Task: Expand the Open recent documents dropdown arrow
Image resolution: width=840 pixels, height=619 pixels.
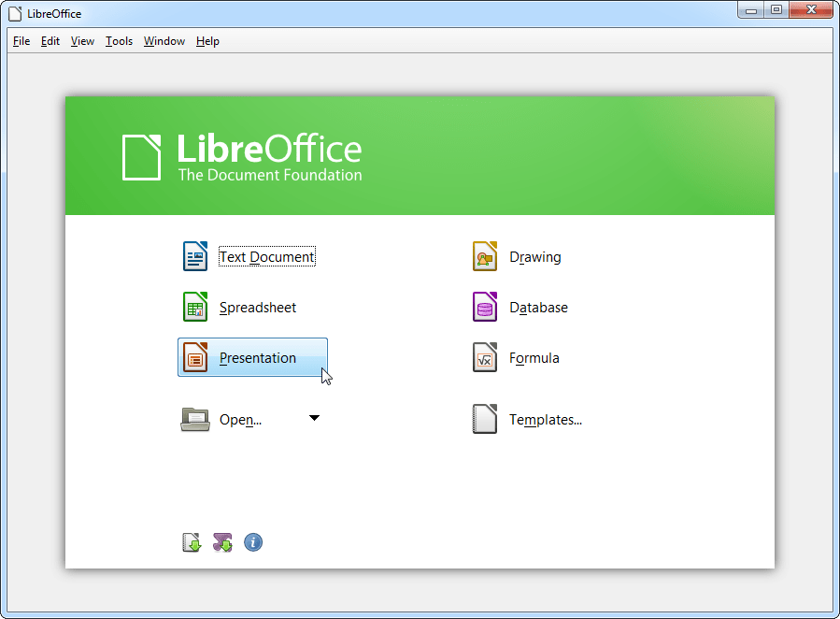Action: [x=315, y=418]
